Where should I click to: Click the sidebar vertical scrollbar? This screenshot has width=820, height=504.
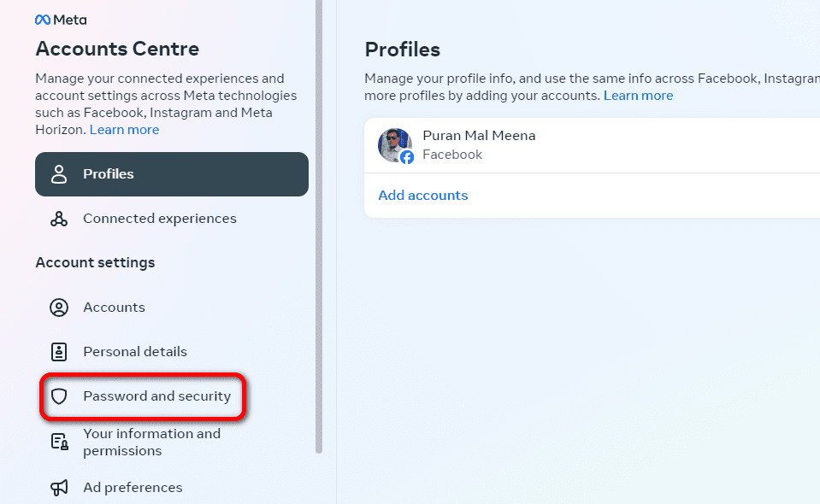click(x=319, y=226)
